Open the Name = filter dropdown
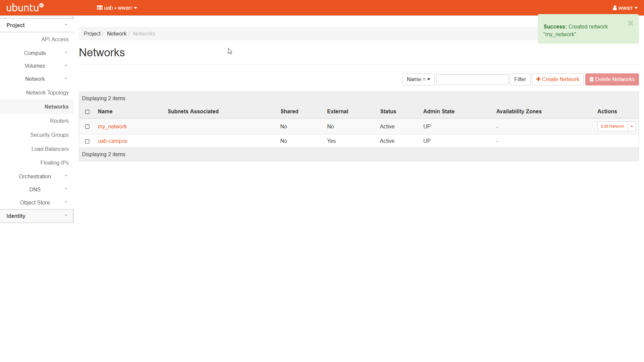The height and width of the screenshot is (362, 644). click(x=418, y=79)
